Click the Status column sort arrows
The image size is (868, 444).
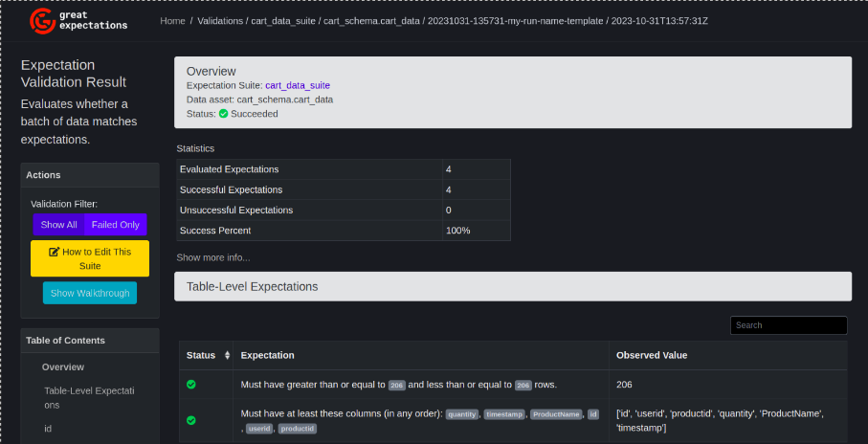[227, 355]
